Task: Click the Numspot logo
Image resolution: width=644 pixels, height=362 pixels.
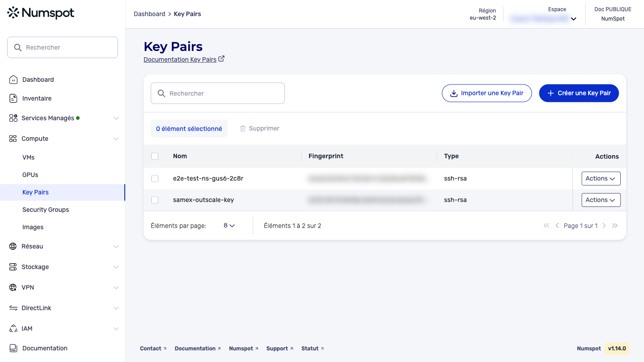Action: (x=41, y=13)
